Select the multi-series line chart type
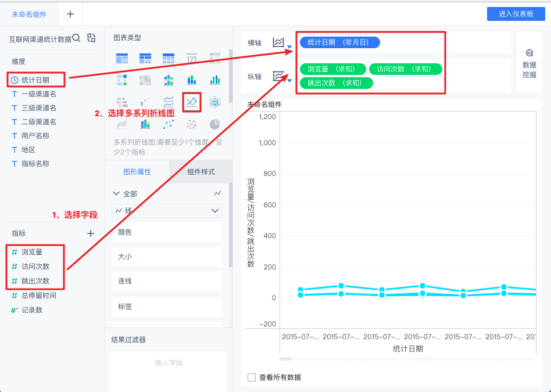Screen dimensions: 551x392 (192, 102)
